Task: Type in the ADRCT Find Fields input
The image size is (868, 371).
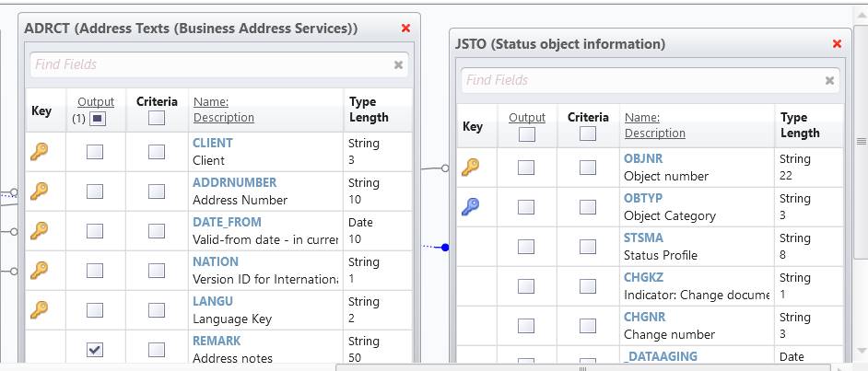Action: point(207,65)
